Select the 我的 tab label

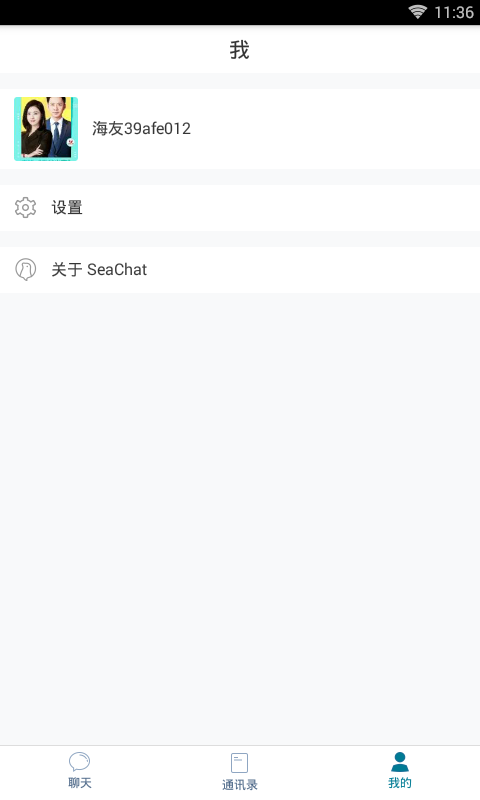[x=400, y=783]
